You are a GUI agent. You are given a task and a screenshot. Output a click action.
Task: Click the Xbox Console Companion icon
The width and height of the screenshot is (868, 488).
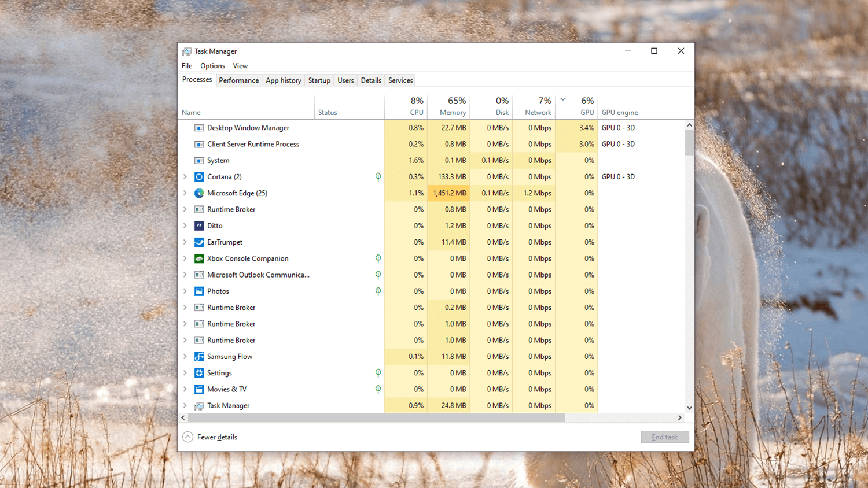[199, 258]
